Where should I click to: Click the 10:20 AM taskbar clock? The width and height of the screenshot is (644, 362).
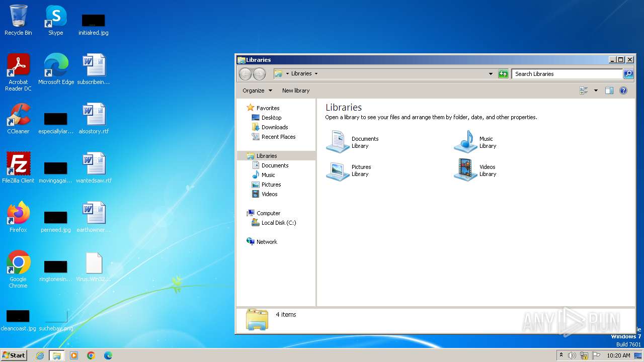[618, 355]
